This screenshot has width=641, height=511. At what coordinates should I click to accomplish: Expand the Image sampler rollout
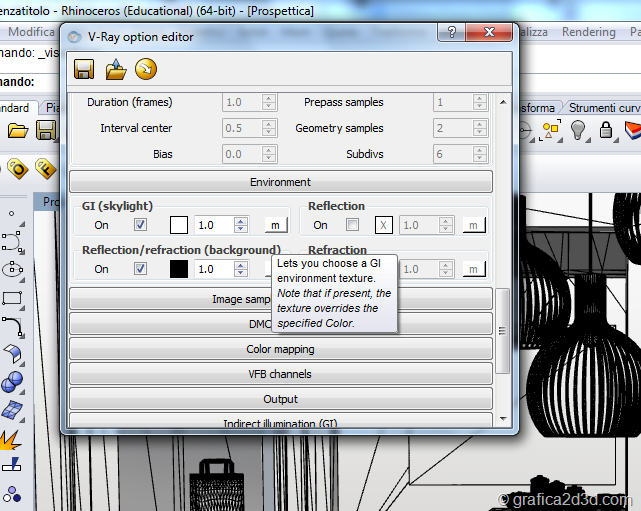point(281,299)
